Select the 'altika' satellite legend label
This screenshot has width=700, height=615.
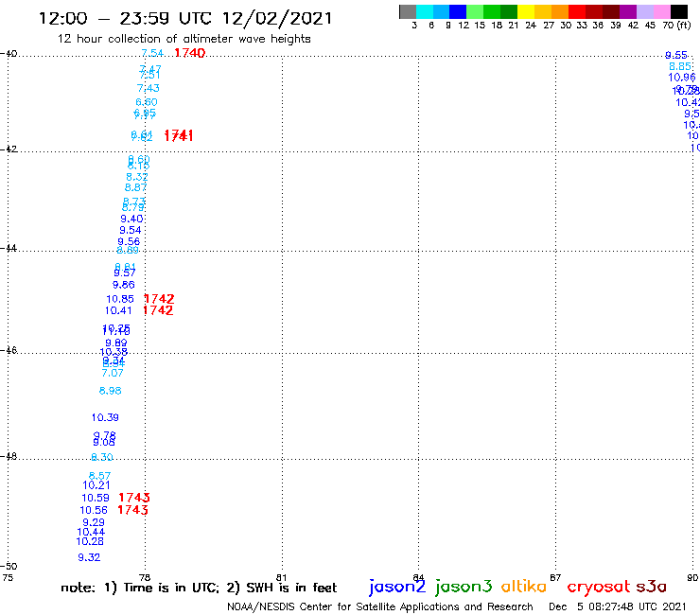(523, 586)
